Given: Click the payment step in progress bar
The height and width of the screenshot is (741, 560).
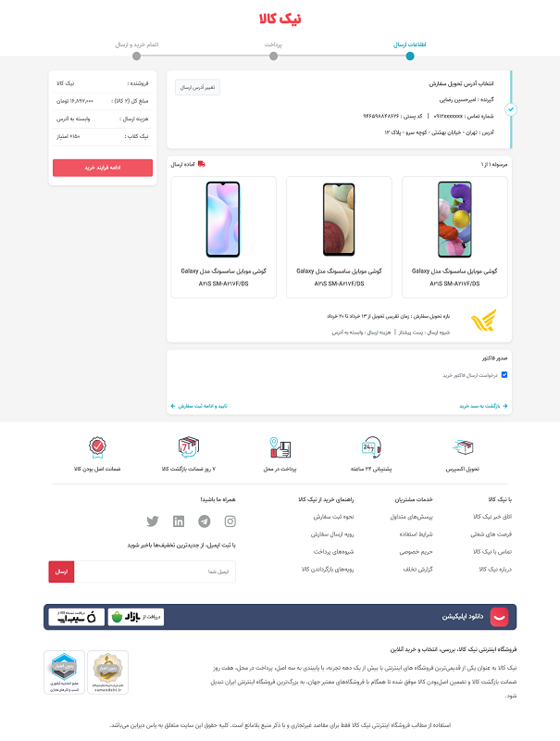Looking at the screenshot, I should [273, 56].
